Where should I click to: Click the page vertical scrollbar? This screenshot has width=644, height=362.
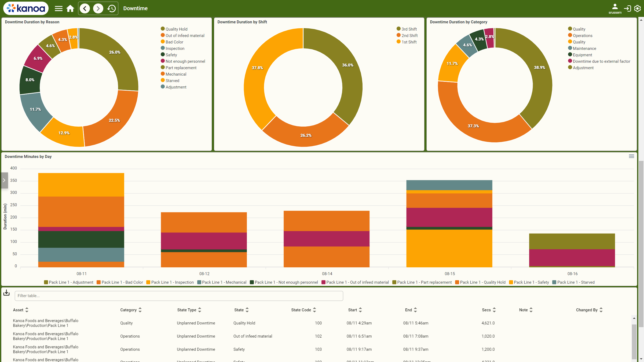click(x=641, y=244)
